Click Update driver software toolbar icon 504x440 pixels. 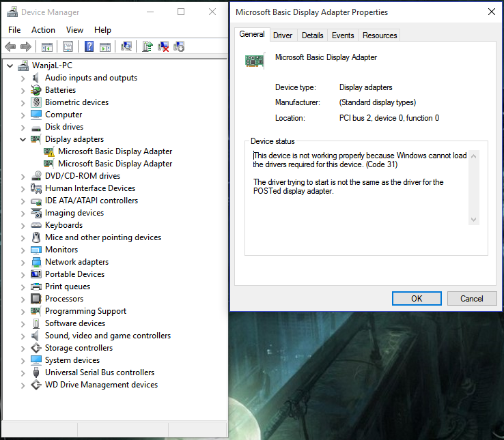click(148, 47)
